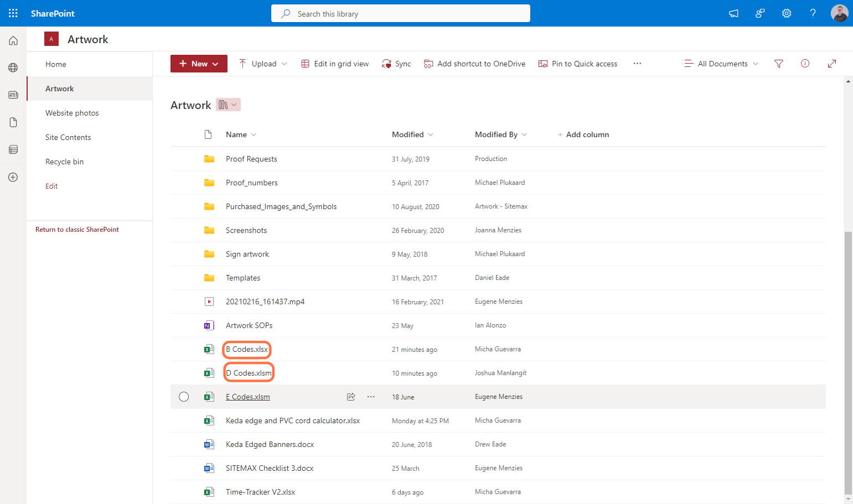Screen dimensions: 853x504
Task: Open the user profile picture
Action: [840, 13]
